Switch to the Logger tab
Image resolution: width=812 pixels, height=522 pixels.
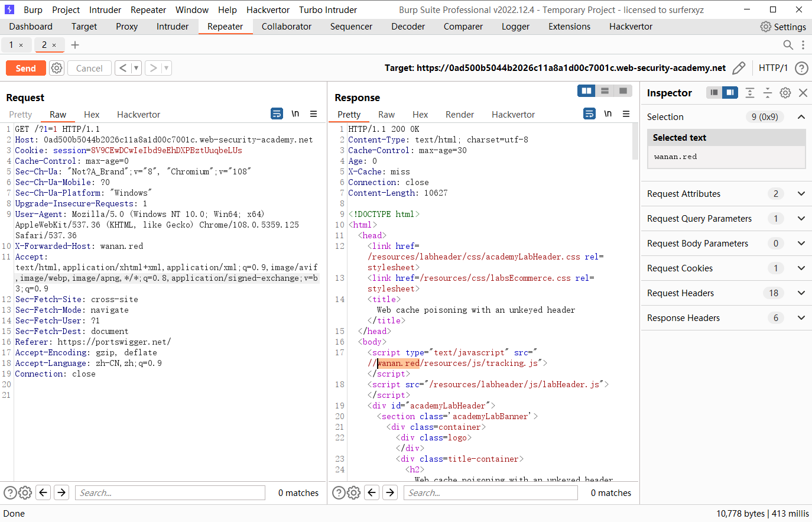(515, 27)
